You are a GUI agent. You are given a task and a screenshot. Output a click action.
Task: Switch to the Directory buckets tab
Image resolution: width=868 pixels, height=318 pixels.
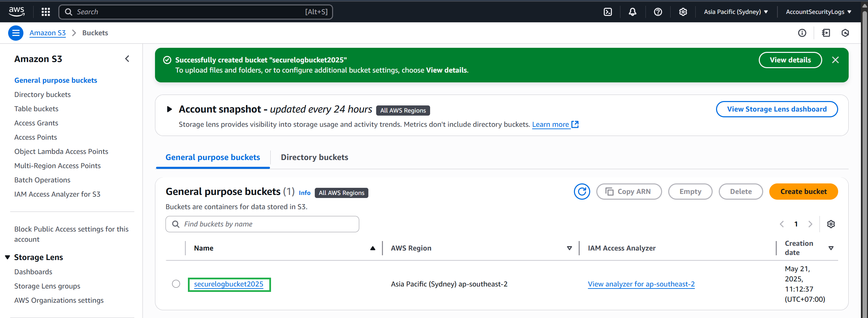tap(314, 157)
